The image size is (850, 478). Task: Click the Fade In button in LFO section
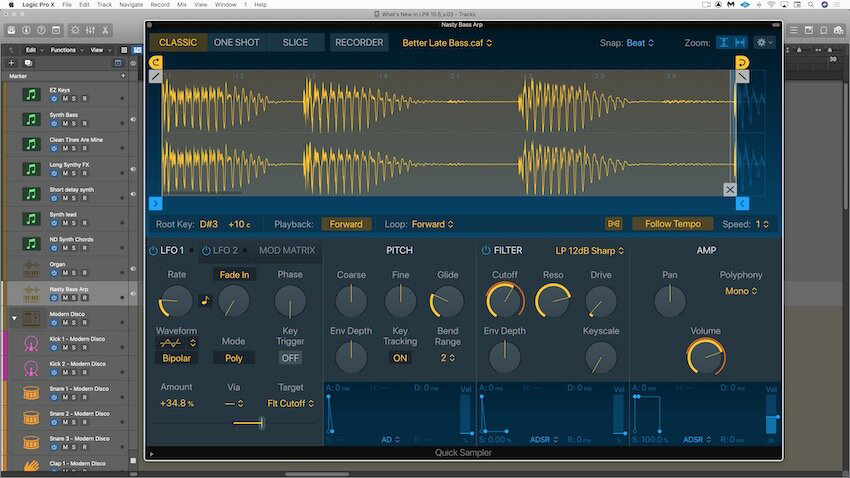[234, 275]
